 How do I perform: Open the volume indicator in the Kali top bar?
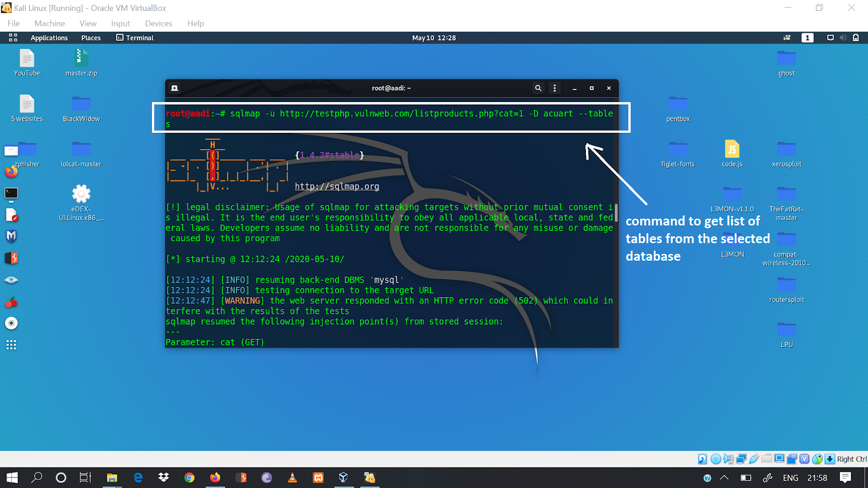(x=843, y=37)
